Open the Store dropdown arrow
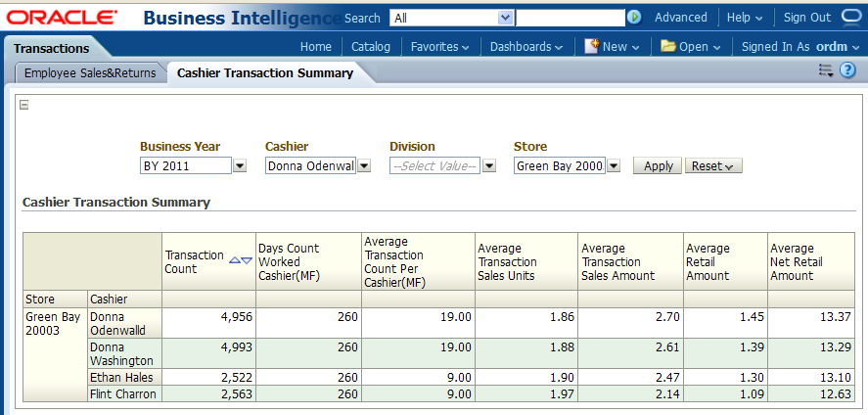 (614, 166)
